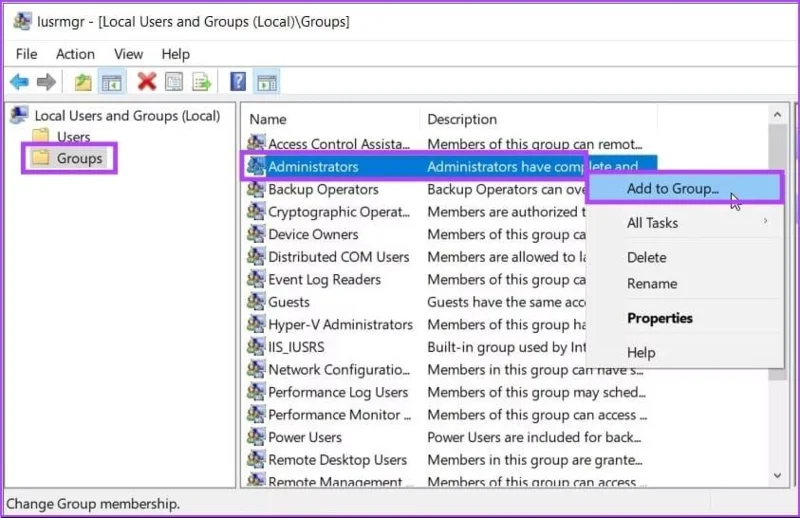Click 'Members of this group may sched' description

(536, 392)
